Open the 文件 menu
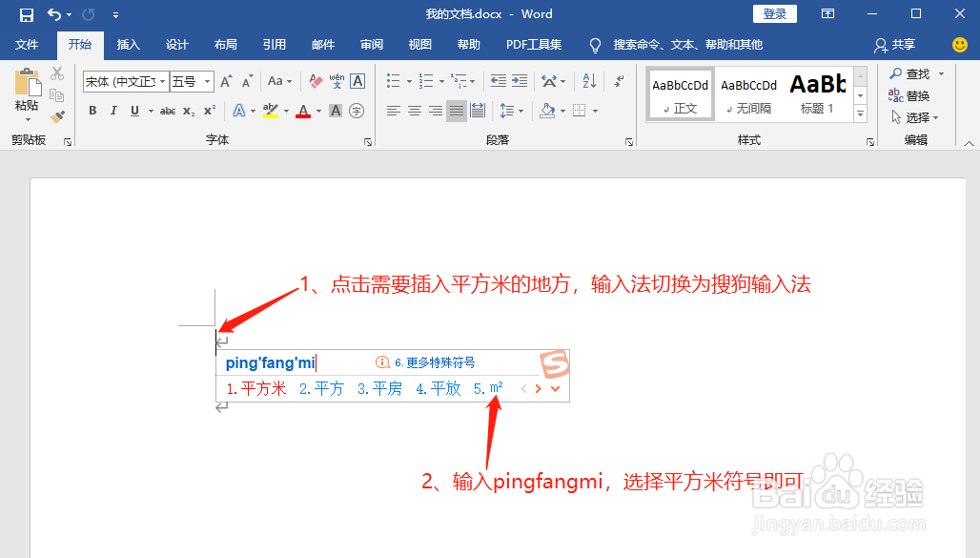The height and width of the screenshot is (558, 980). (27, 45)
